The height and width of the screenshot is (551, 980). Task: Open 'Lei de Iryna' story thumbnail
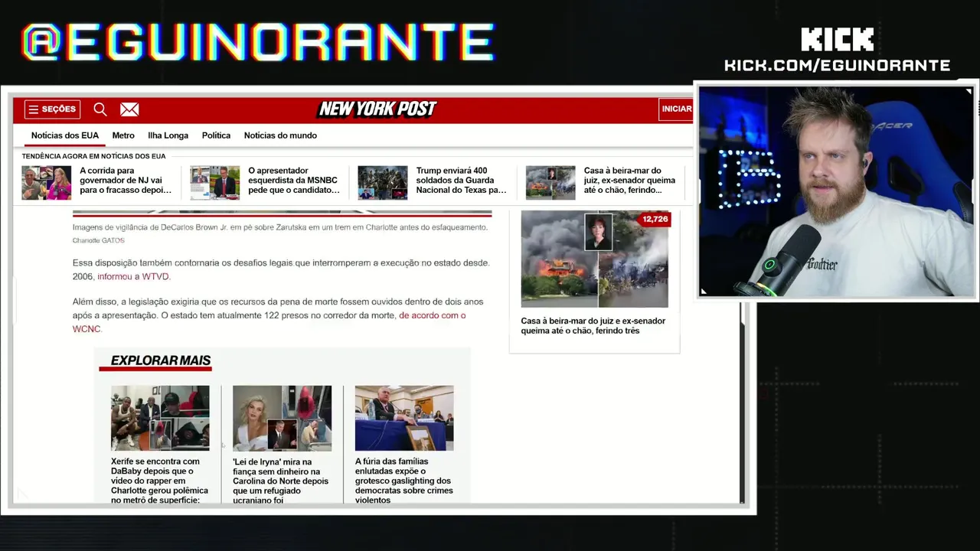click(283, 418)
